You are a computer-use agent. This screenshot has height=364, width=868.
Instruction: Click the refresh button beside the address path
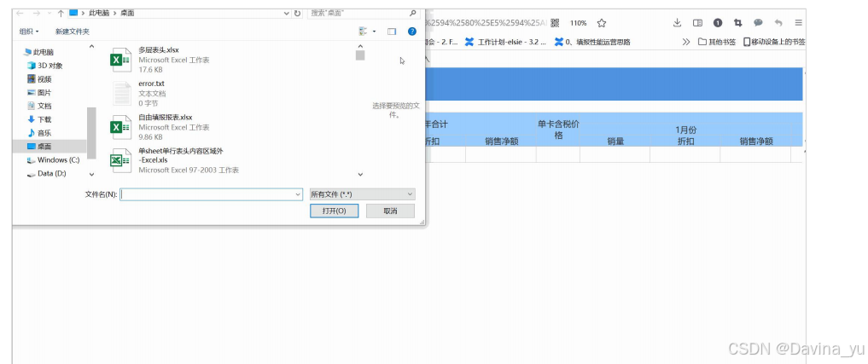[298, 13]
